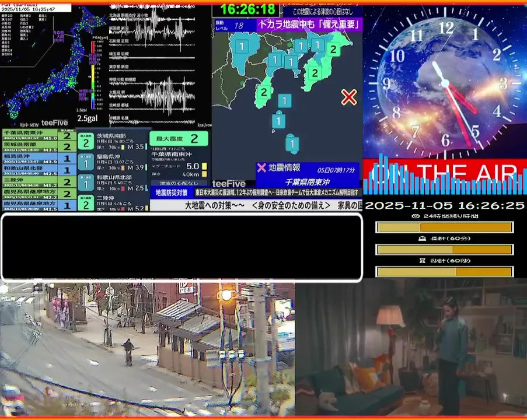Click intensity 2 marker on Izu peninsula

[x=264, y=92]
